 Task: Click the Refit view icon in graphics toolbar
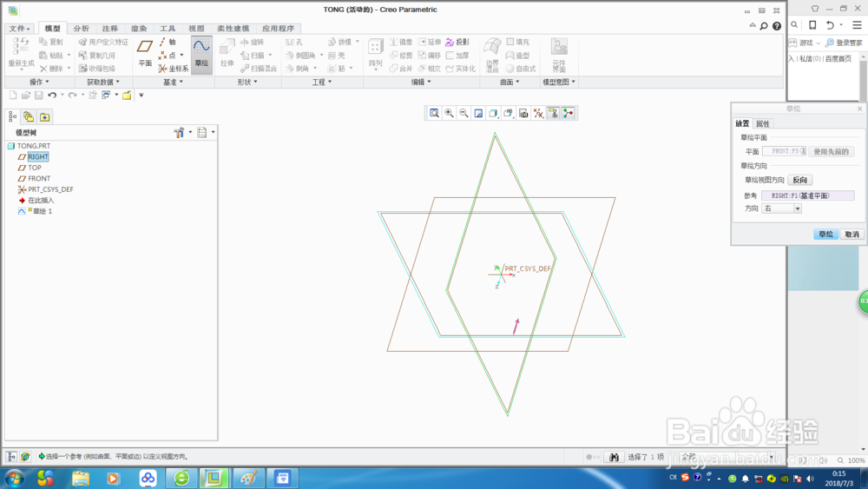point(435,113)
